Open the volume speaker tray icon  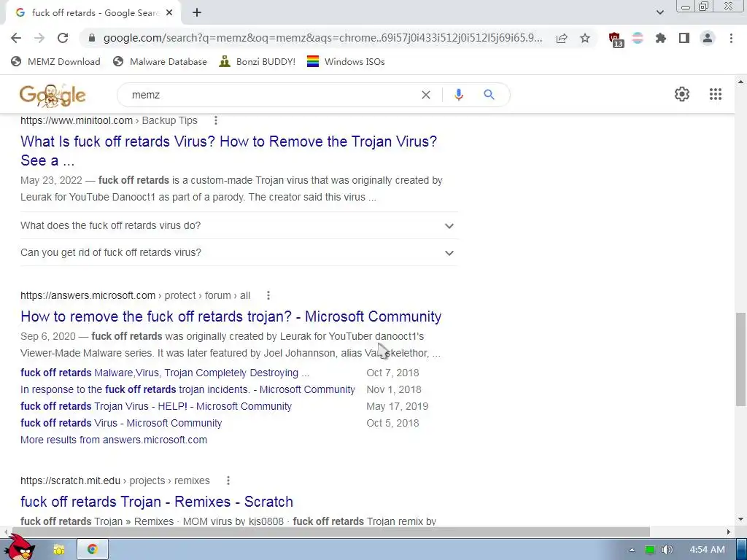(x=667, y=550)
